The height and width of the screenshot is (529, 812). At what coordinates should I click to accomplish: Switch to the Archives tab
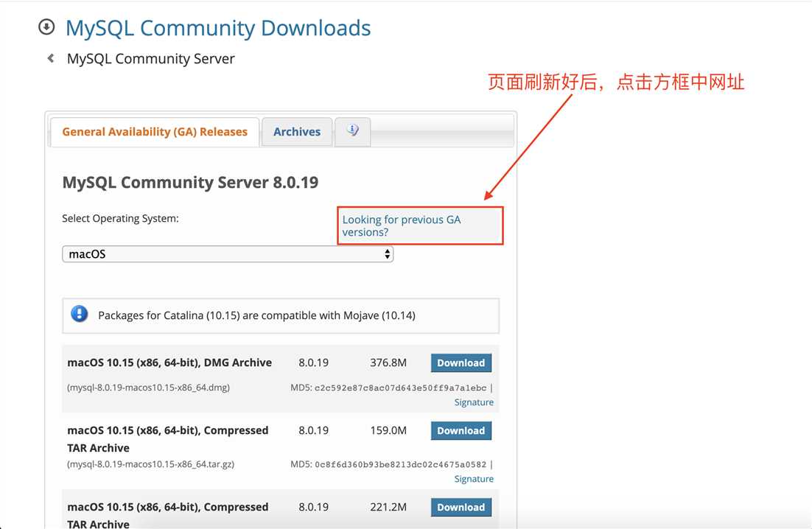point(297,132)
